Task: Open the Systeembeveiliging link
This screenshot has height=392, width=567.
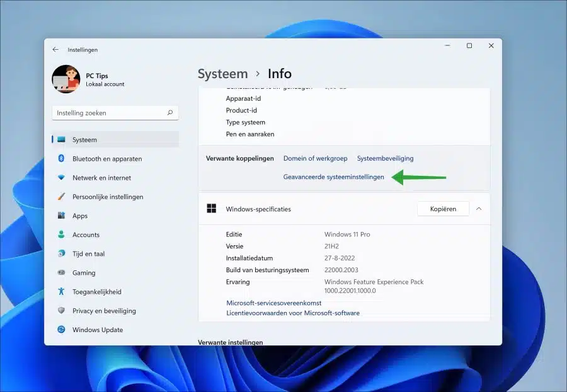Action: coord(385,158)
